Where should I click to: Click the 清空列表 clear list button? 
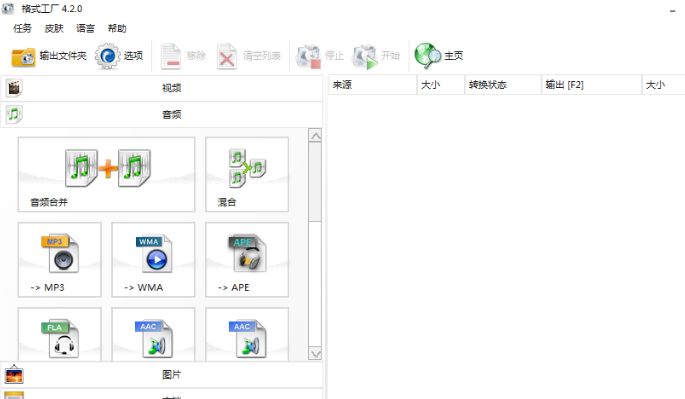click(x=249, y=56)
